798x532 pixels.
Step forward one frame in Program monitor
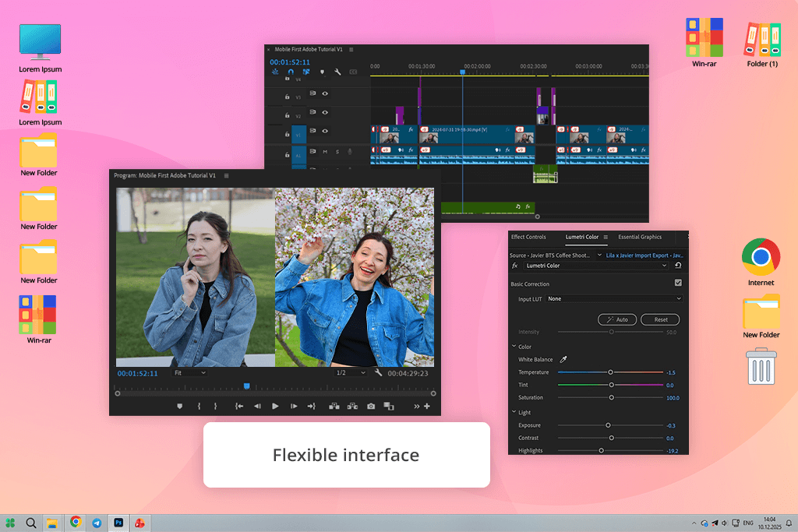[x=294, y=407]
